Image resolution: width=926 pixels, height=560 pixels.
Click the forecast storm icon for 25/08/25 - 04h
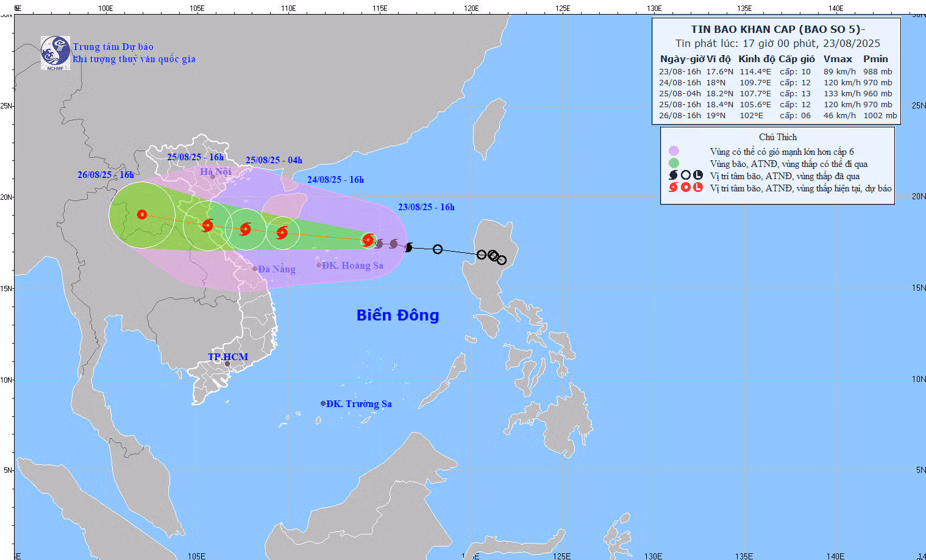click(245, 229)
